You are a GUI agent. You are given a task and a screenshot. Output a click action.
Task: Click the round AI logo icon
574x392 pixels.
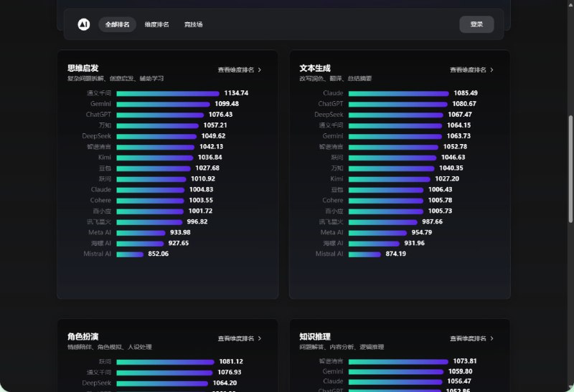pos(84,24)
